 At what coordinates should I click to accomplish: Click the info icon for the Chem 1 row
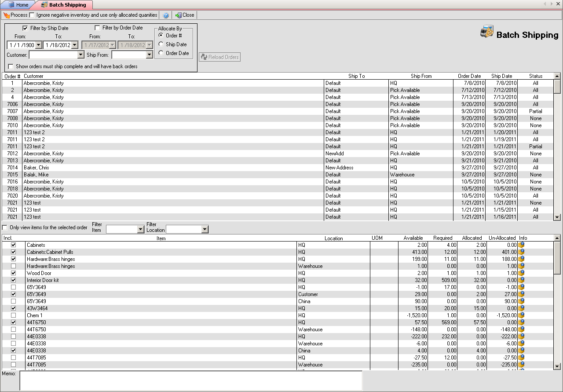click(x=522, y=315)
